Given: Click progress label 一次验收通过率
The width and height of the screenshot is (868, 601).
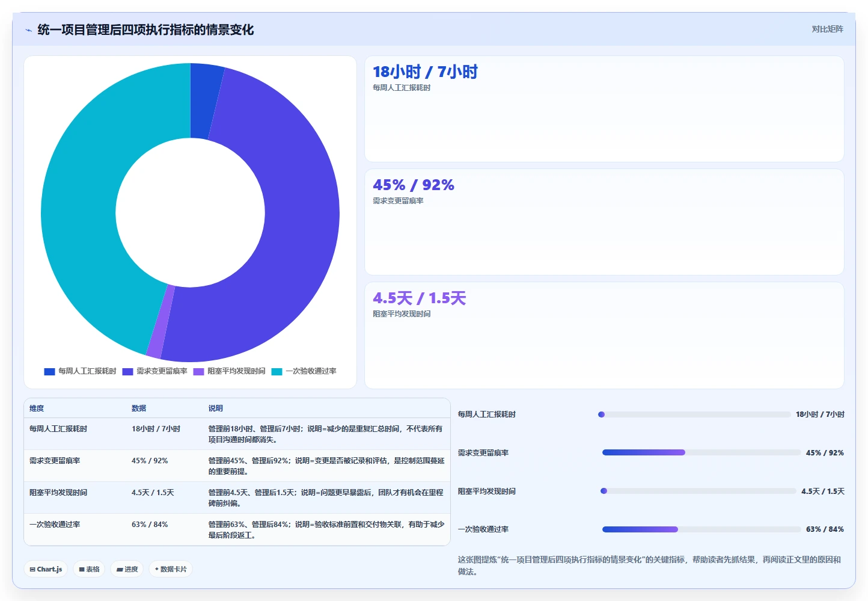Looking at the screenshot, I should 483,529.
